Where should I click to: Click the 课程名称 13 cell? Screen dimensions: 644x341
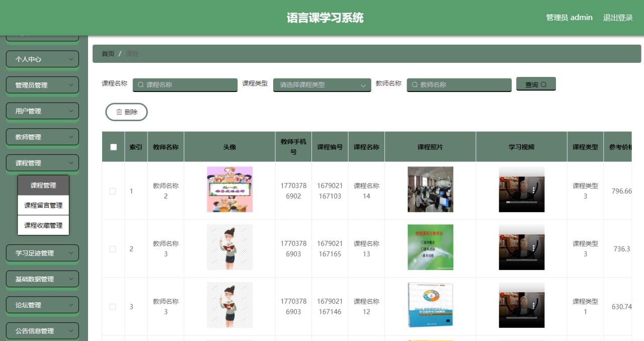click(x=366, y=249)
